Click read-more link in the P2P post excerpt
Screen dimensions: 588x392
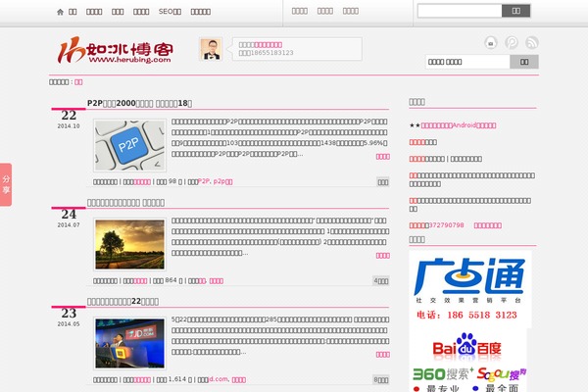coord(383,157)
